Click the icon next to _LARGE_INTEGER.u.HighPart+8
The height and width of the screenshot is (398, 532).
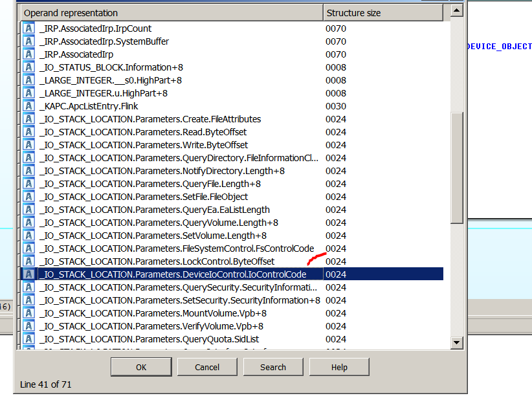click(x=28, y=93)
